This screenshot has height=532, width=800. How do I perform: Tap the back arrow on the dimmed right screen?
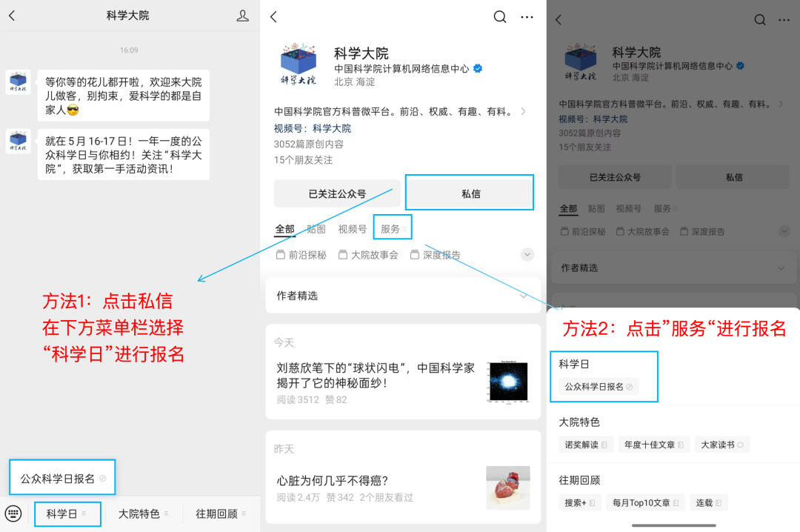tap(559, 20)
